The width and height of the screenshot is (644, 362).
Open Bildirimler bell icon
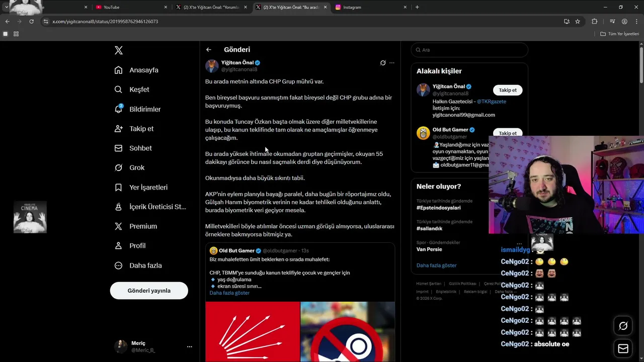pyautogui.click(x=118, y=109)
